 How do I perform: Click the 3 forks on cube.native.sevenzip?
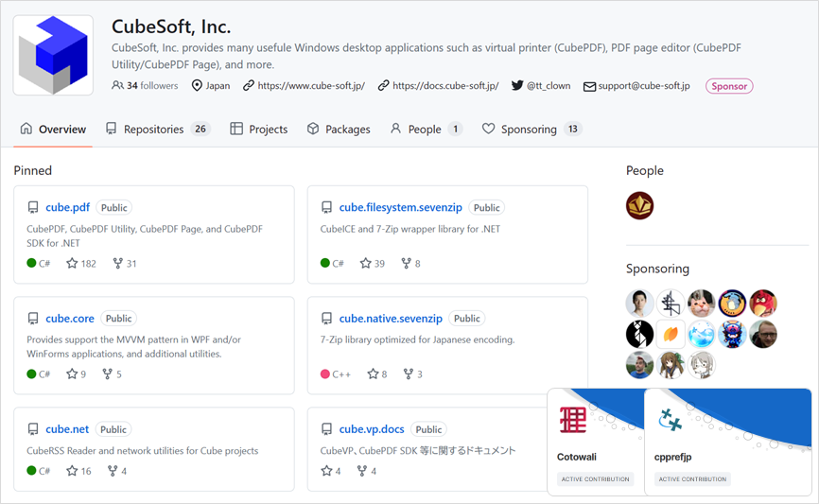[412, 374]
